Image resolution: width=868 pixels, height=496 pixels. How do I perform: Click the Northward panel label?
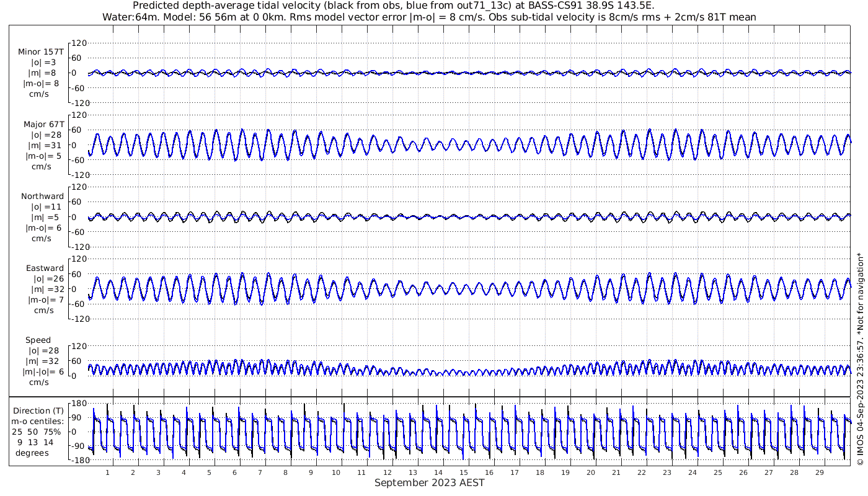tap(42, 197)
